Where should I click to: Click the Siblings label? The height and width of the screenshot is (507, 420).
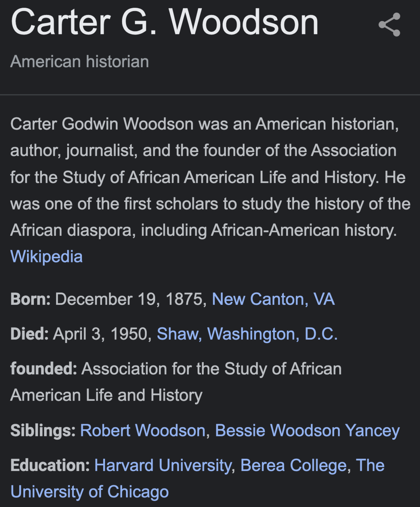pos(43,431)
